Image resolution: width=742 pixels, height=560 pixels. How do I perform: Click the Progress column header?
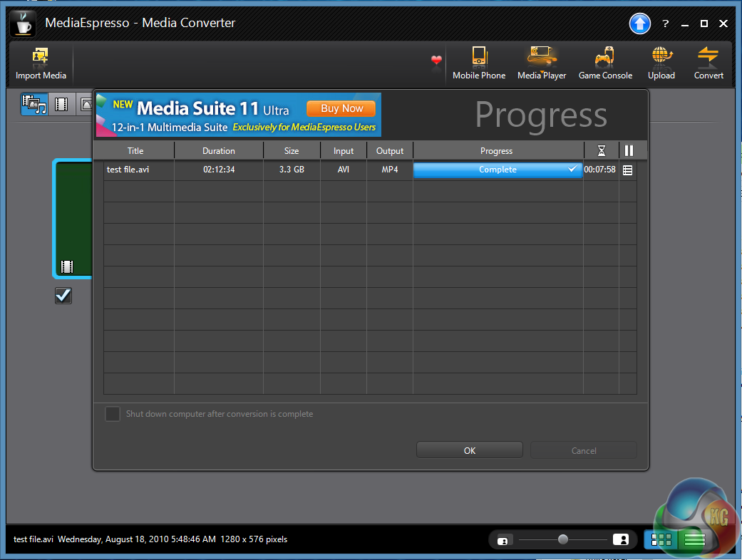coord(496,151)
